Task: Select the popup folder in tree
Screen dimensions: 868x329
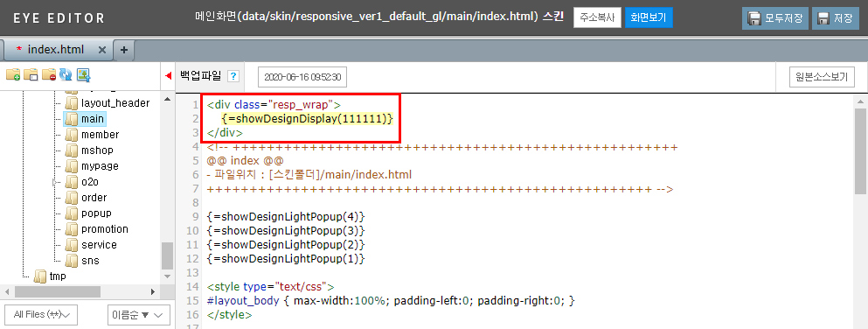Action: coord(96,213)
